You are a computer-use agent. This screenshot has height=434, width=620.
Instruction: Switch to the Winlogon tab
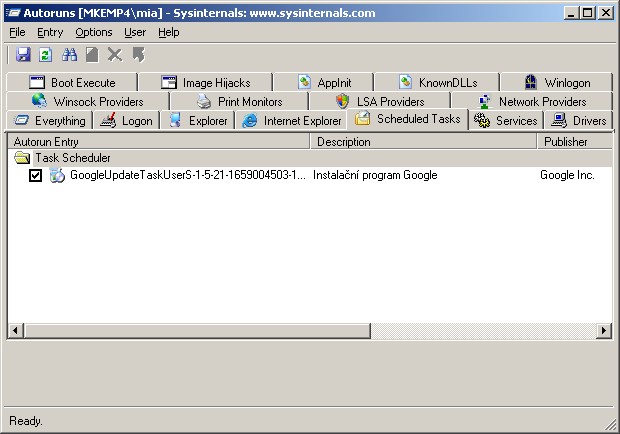click(x=557, y=83)
